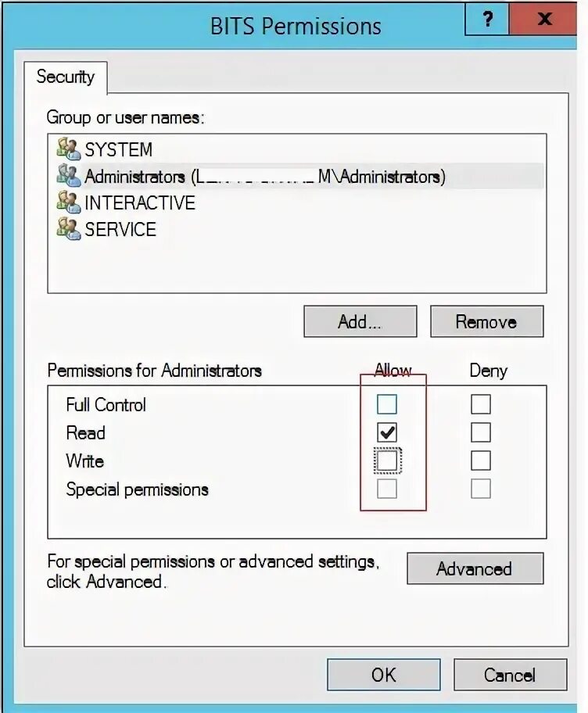Confirm with the OK button

(383, 675)
